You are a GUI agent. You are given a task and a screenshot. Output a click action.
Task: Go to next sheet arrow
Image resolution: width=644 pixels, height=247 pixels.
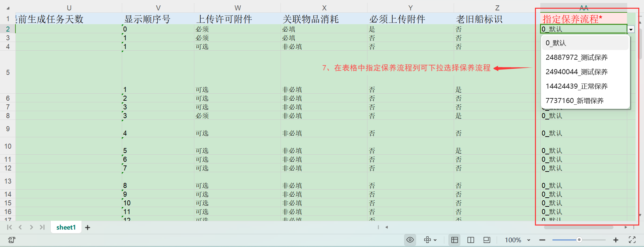(31, 227)
